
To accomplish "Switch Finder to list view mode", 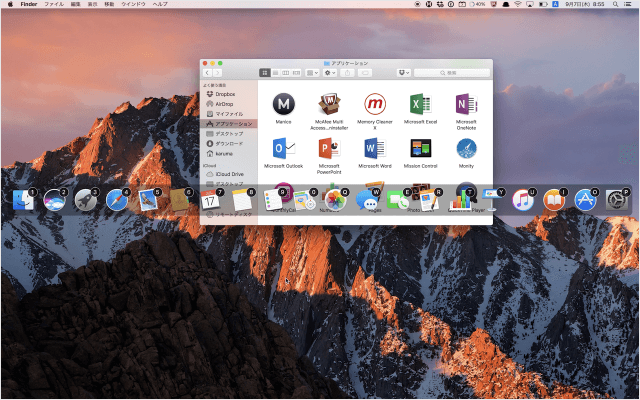I will (x=275, y=73).
